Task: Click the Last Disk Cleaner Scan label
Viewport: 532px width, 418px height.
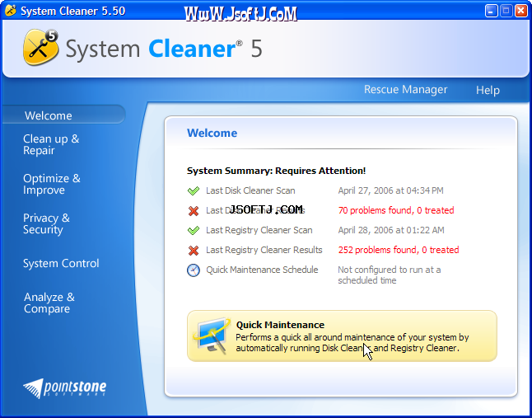Action: pyautogui.click(x=250, y=190)
